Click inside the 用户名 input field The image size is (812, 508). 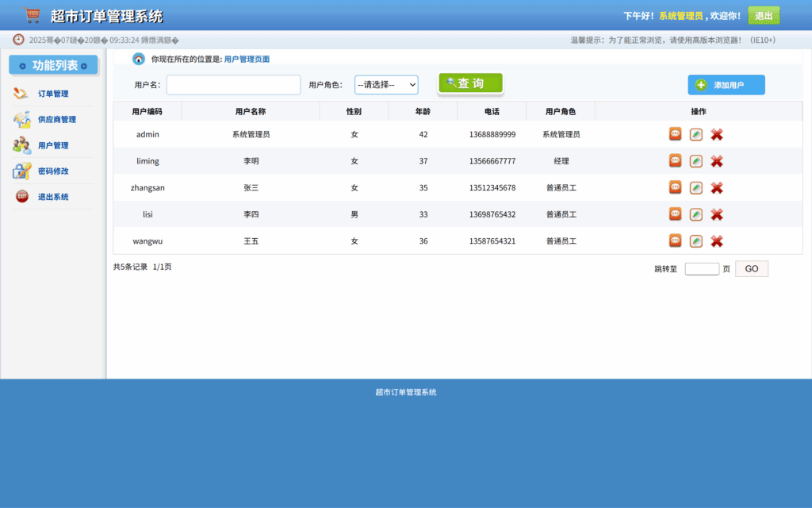point(233,84)
